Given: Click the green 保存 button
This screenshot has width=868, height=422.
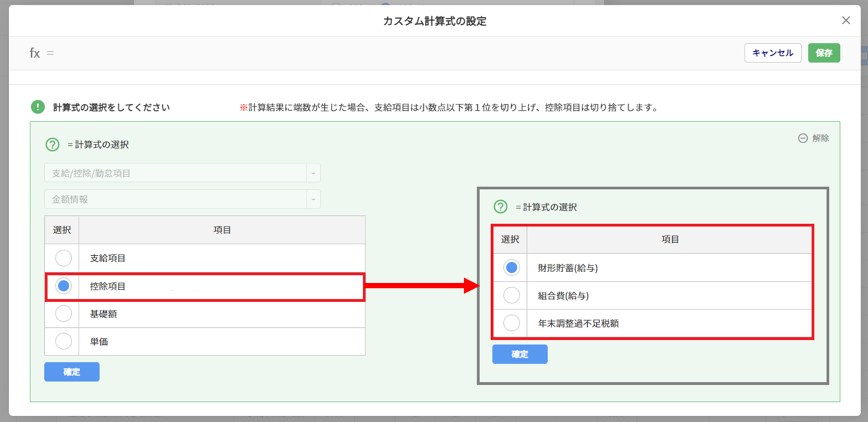Looking at the screenshot, I should click(x=824, y=53).
